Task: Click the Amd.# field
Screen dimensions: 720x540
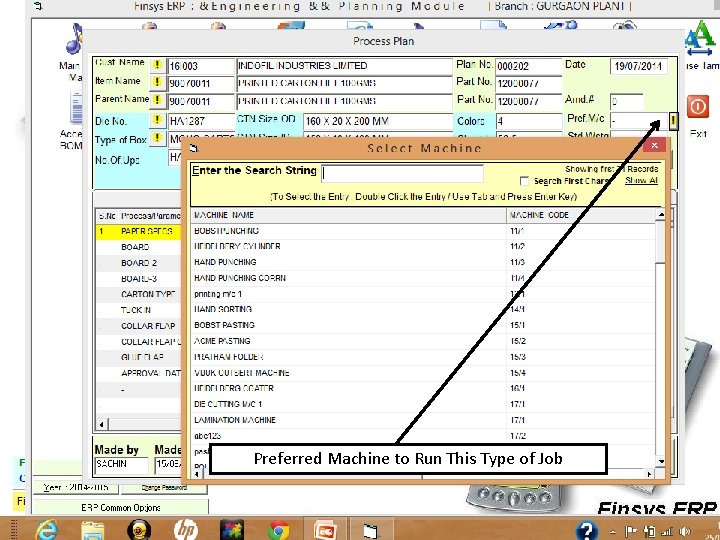Action: coord(627,101)
